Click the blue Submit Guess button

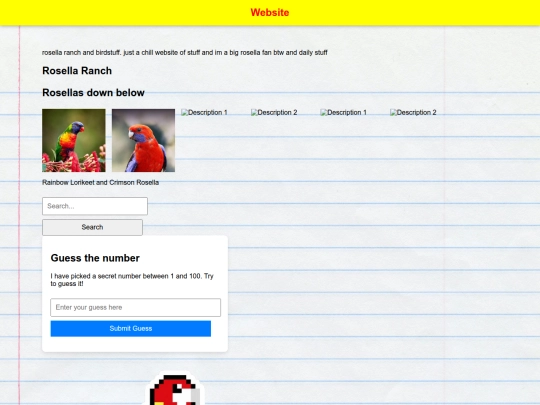[x=131, y=329]
